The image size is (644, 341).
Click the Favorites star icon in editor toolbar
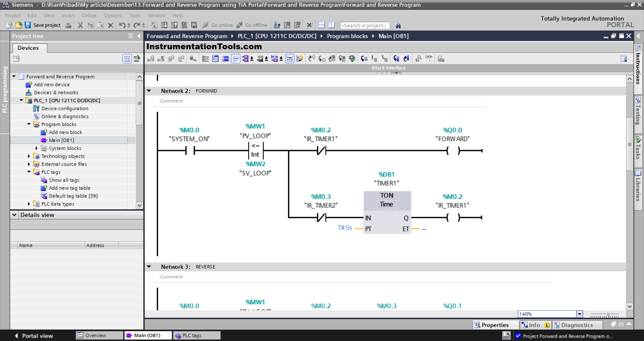[x=300, y=59]
